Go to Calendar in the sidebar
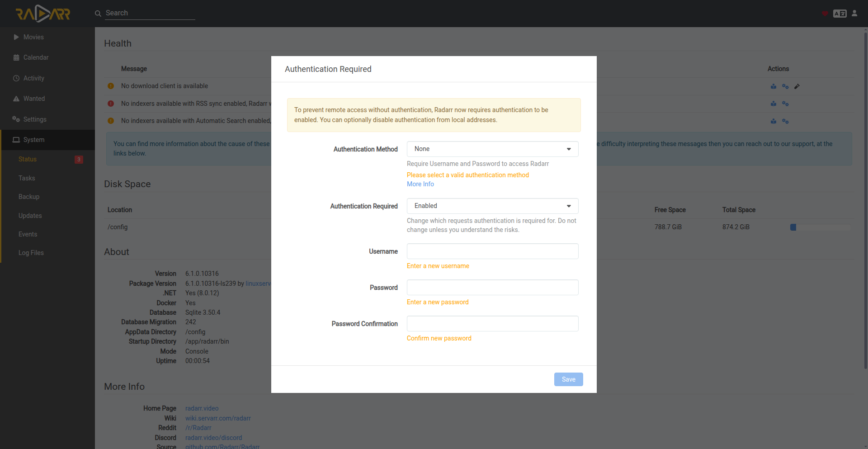This screenshot has width=868, height=449. 36,57
